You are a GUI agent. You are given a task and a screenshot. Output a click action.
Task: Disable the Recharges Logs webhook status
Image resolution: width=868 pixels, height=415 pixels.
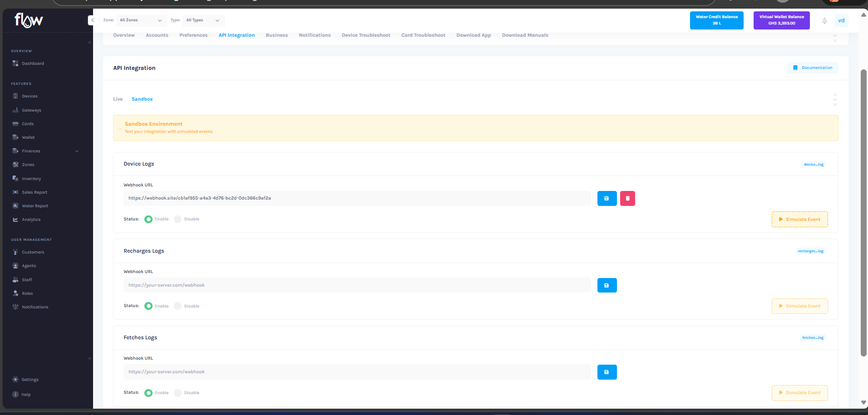[x=178, y=306]
